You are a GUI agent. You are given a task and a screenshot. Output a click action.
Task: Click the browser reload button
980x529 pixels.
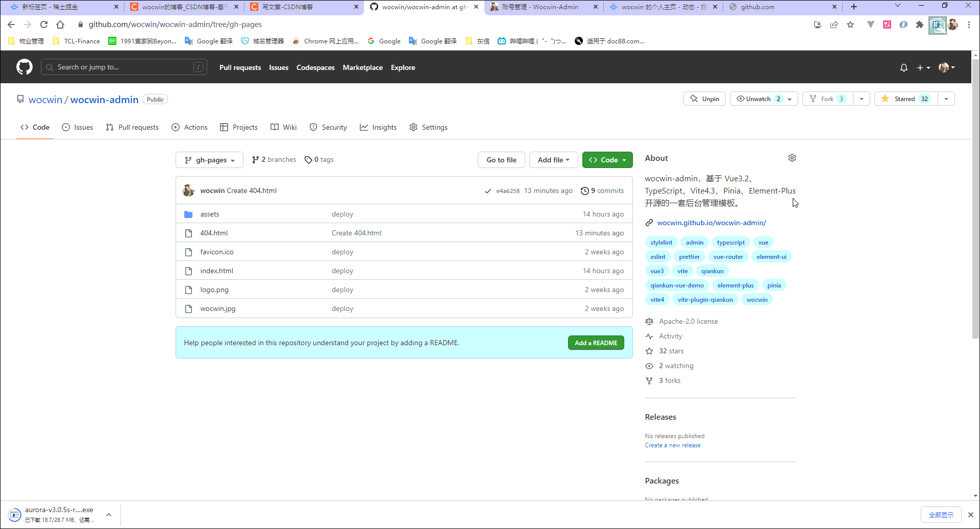point(44,25)
